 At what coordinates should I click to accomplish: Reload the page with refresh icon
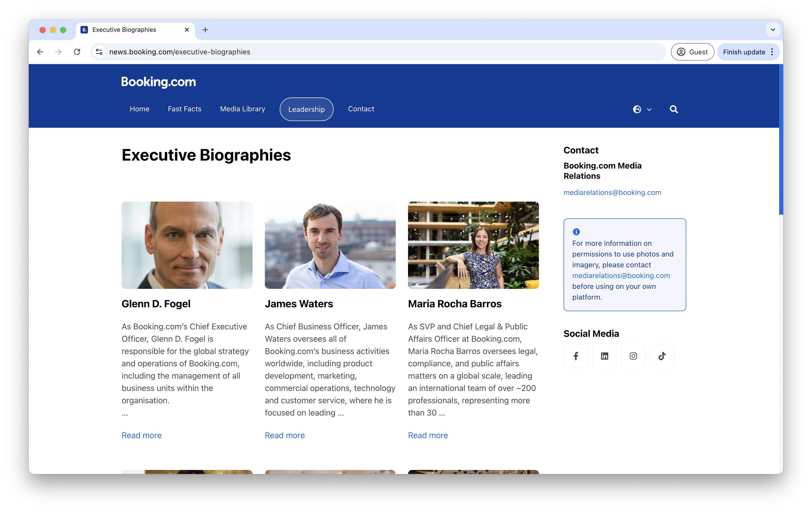(x=77, y=52)
